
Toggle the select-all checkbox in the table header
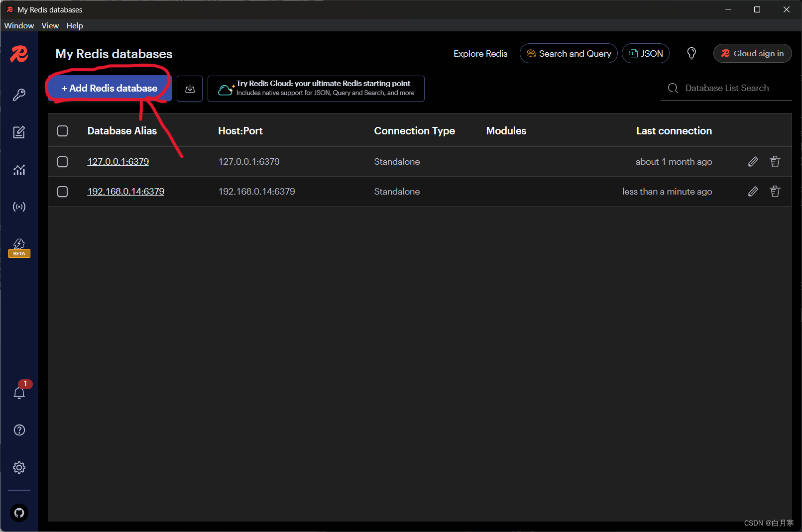62,131
